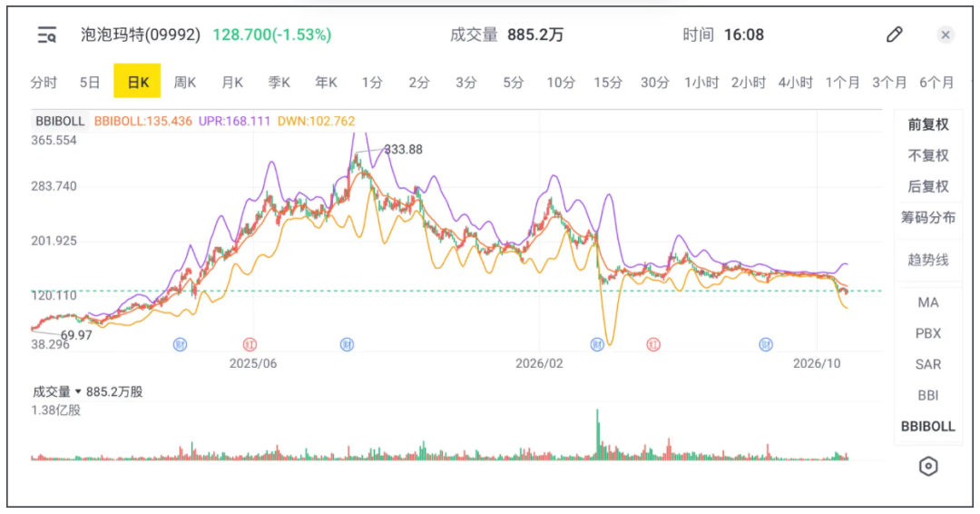Click the BBIBOLL label in chart legend

[60, 122]
